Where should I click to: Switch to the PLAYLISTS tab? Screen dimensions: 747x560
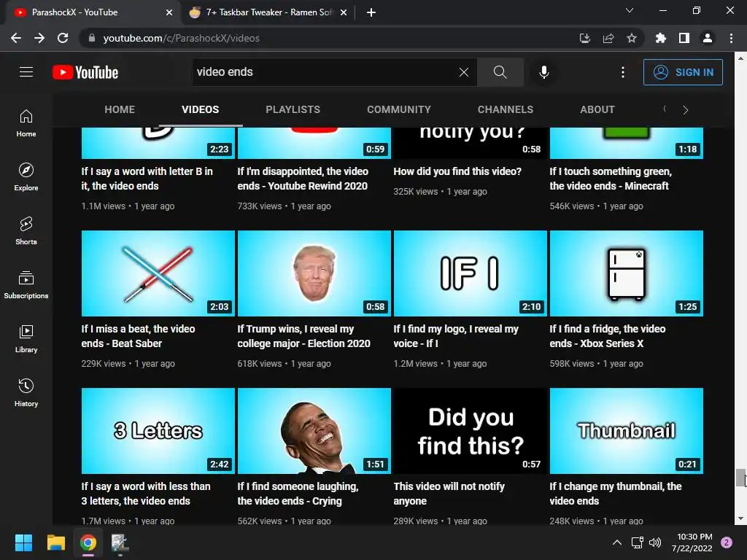point(293,109)
